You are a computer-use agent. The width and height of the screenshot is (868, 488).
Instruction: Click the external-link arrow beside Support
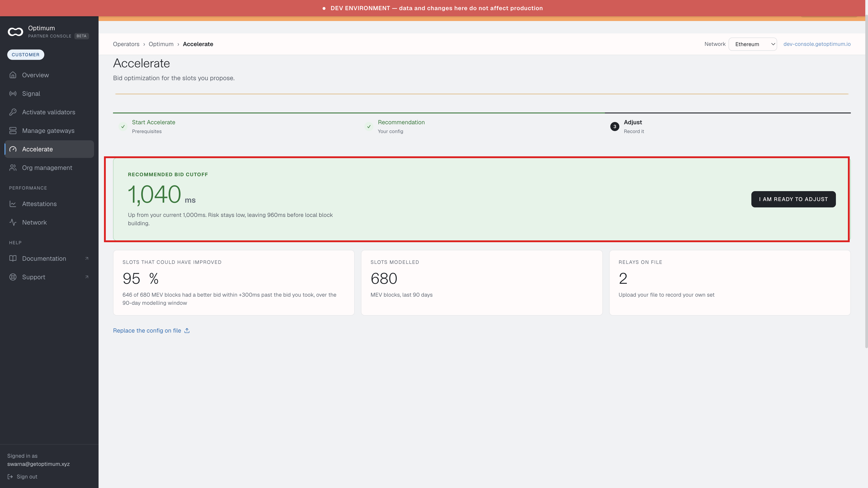point(87,277)
